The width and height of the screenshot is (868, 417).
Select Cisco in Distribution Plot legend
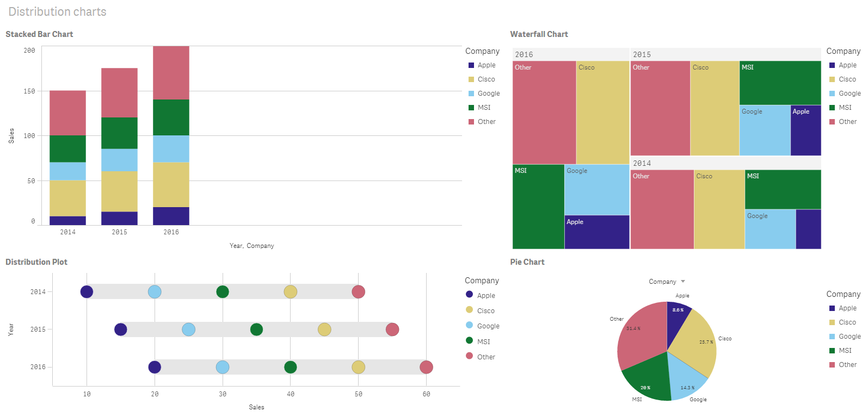[480, 310]
